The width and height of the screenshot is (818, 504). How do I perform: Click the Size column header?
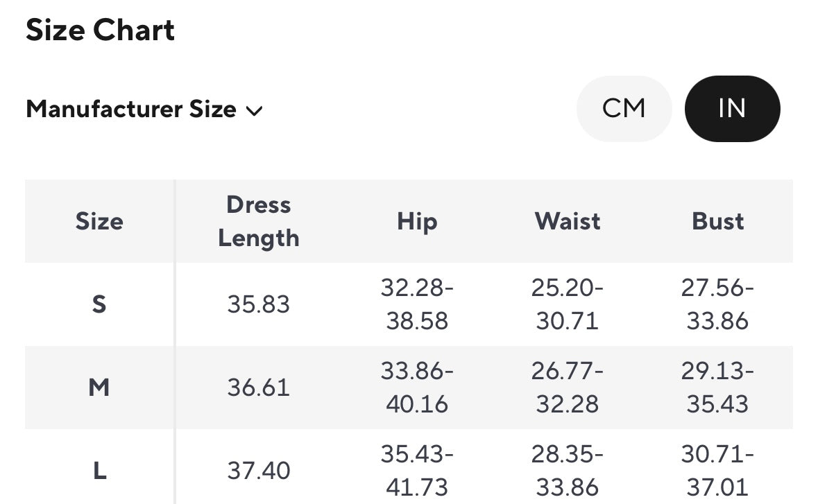point(99,221)
